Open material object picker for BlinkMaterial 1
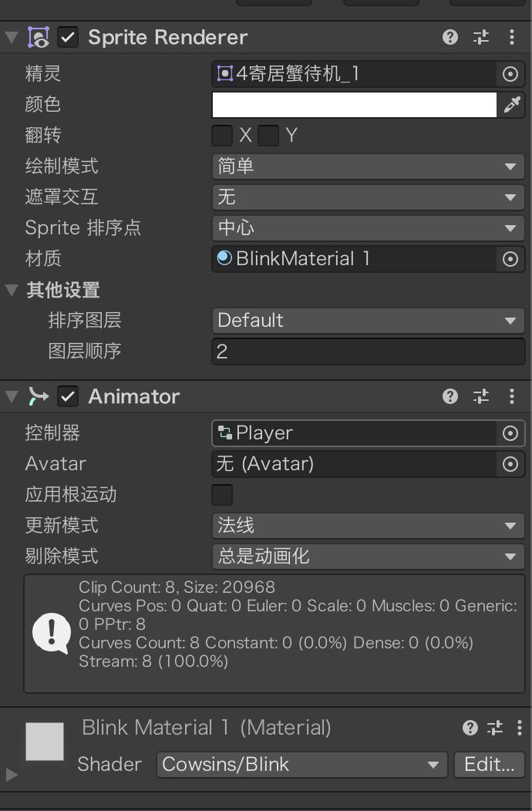 [510, 259]
